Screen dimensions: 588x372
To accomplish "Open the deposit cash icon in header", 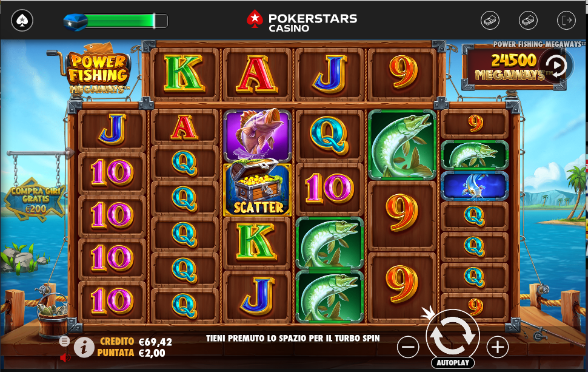I will tap(490, 20).
